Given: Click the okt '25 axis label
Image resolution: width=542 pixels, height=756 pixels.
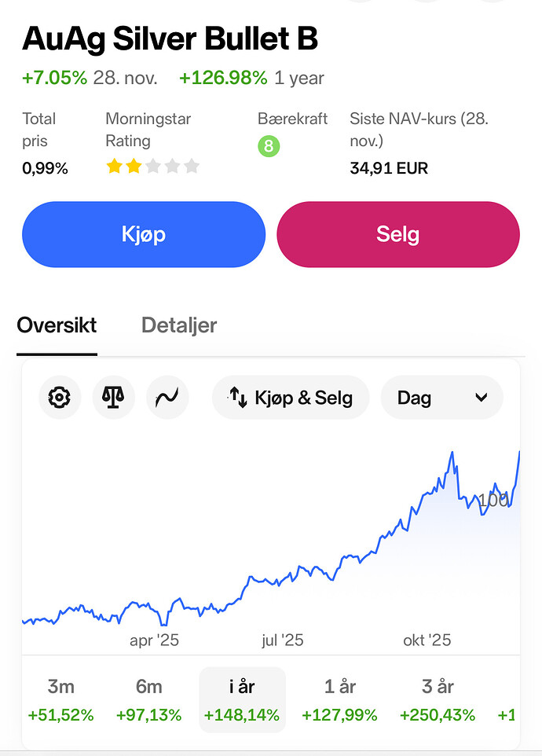Looking at the screenshot, I should coord(427,640).
